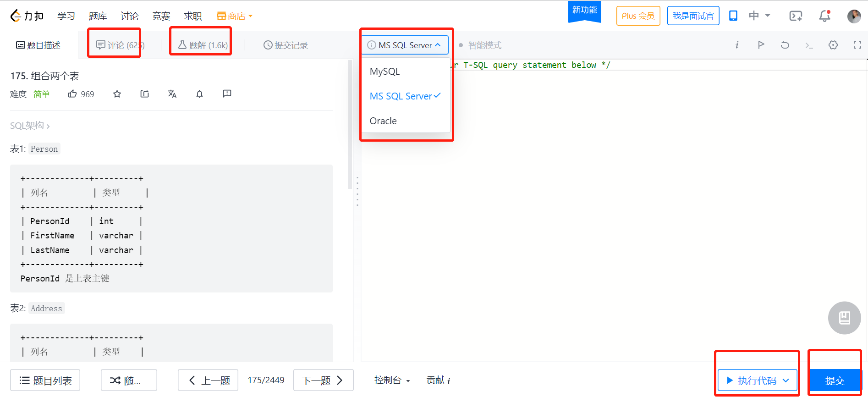Screen dimensions: 868x397
Task: Expand the 商店 store dropdown
Action: point(234,16)
